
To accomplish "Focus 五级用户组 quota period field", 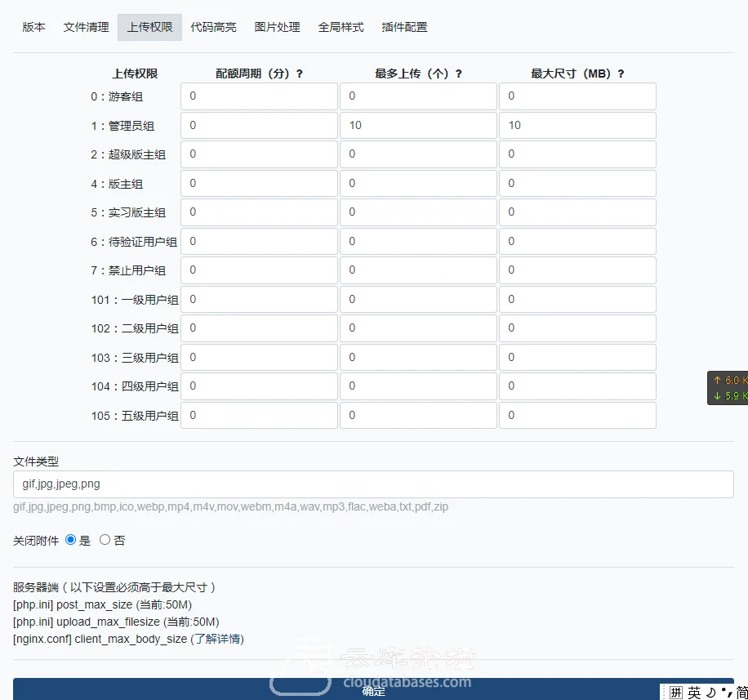I will click(x=259, y=416).
